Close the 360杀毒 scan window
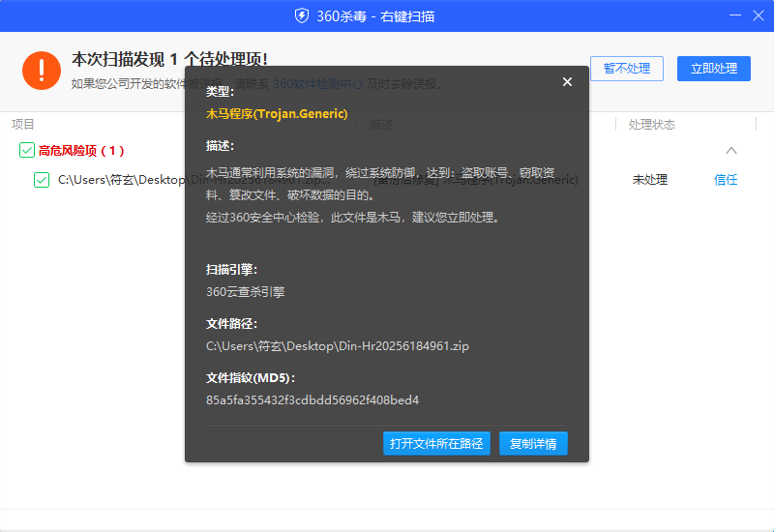774x532 pixels. 759,15
